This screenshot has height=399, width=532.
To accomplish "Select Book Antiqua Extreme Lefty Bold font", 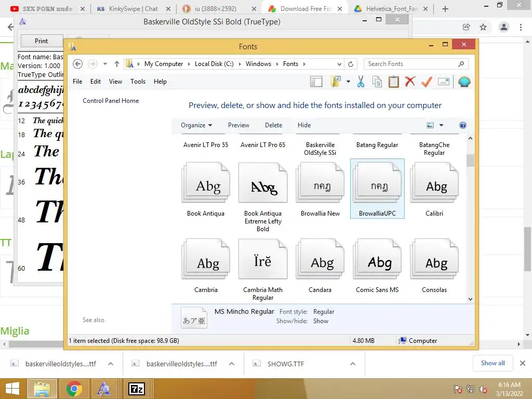I will (263, 197).
